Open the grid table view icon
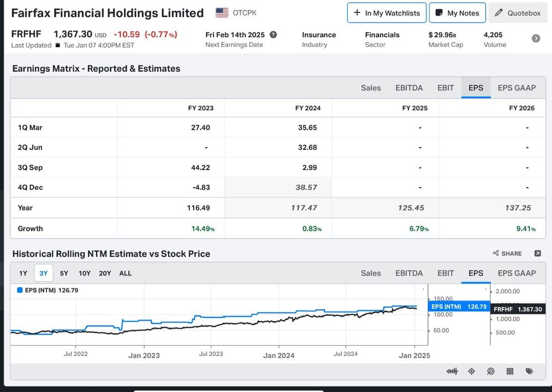Screen dimensions: 552x392 pos(509,371)
